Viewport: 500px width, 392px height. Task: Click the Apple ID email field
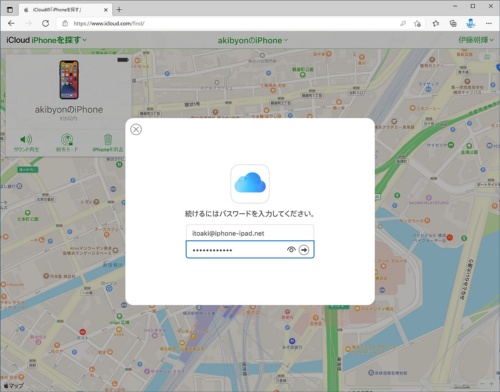point(250,233)
